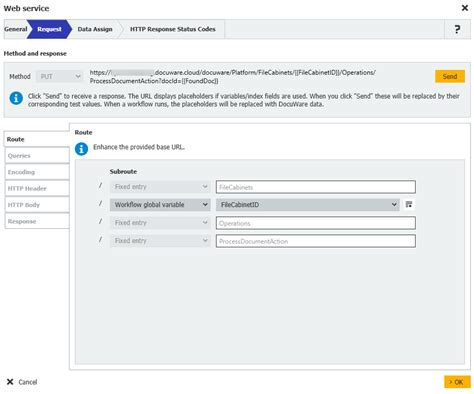This screenshot has height=394, width=474.
Task: Expand Fixed entry dropdown for FileCabinets row
Action: (160, 187)
